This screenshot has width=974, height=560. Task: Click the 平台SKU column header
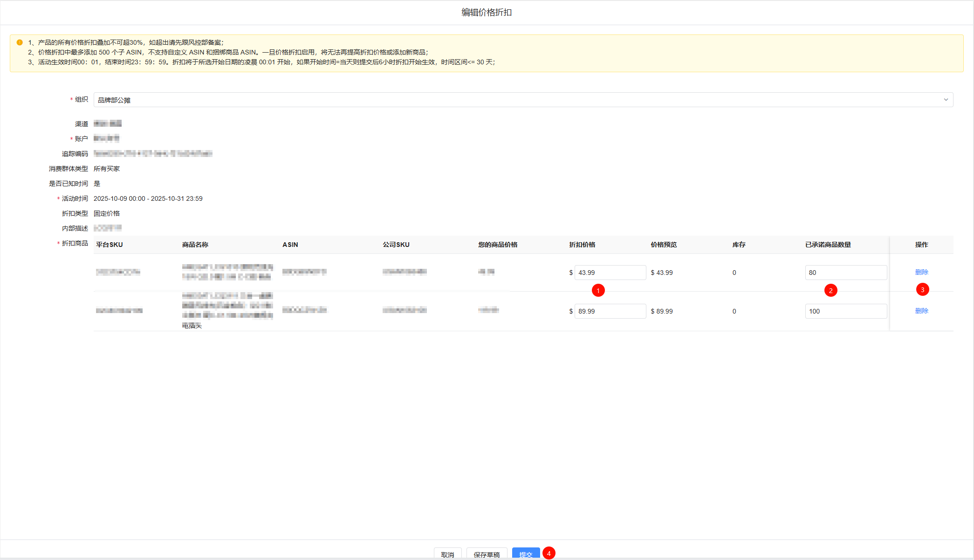[x=110, y=245]
